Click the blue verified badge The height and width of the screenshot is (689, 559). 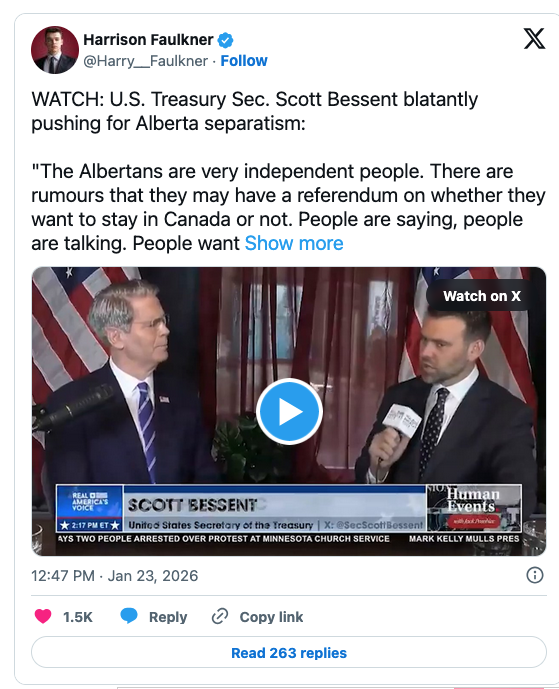226,40
